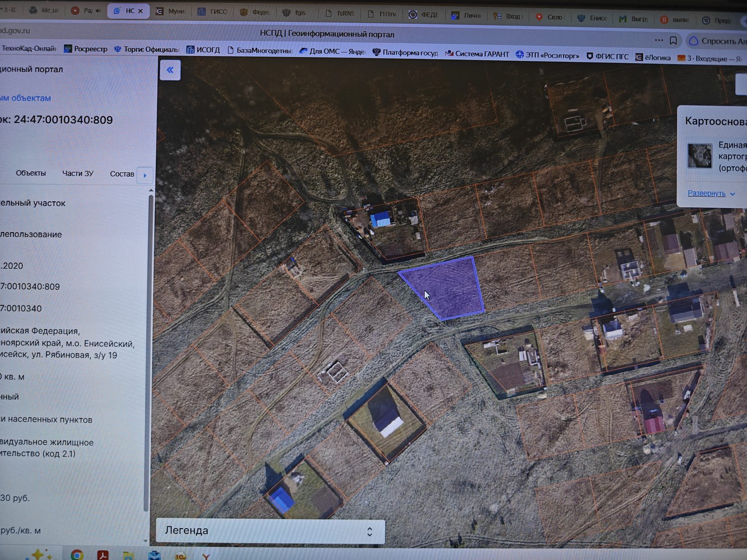Screen dimensions: 747x560
Task: Collapse the side panel with double-chevron button
Action: click(x=170, y=70)
